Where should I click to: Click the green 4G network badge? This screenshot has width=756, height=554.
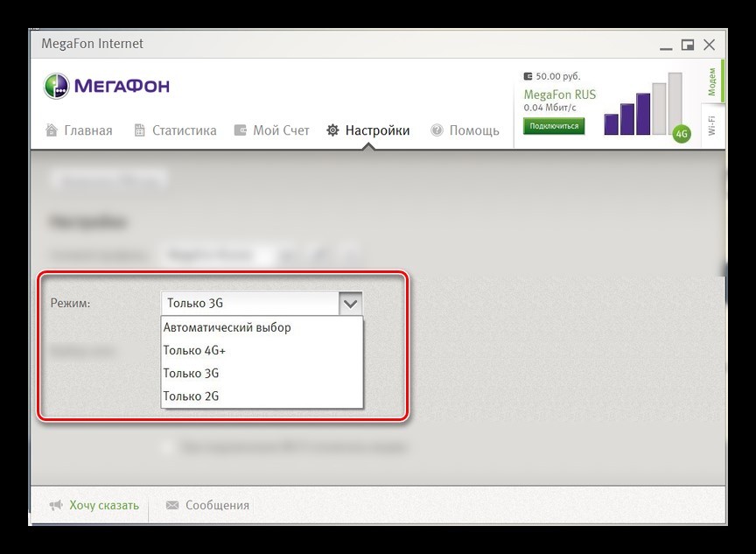point(682,134)
